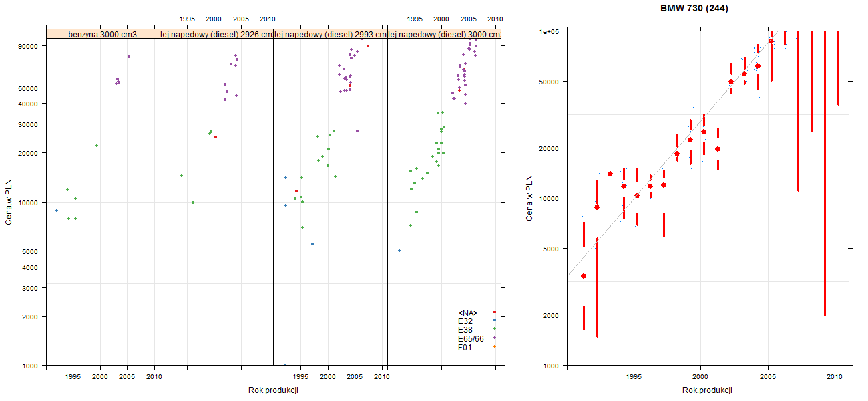Click "1995" below the diesel 2993 cm panel
Screen dimensions: 868x401
point(300,377)
